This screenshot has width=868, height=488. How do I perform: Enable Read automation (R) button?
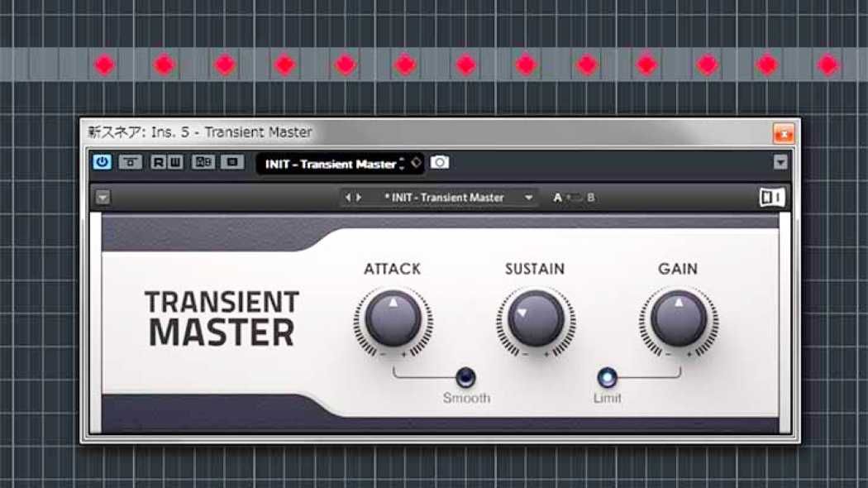[159, 162]
